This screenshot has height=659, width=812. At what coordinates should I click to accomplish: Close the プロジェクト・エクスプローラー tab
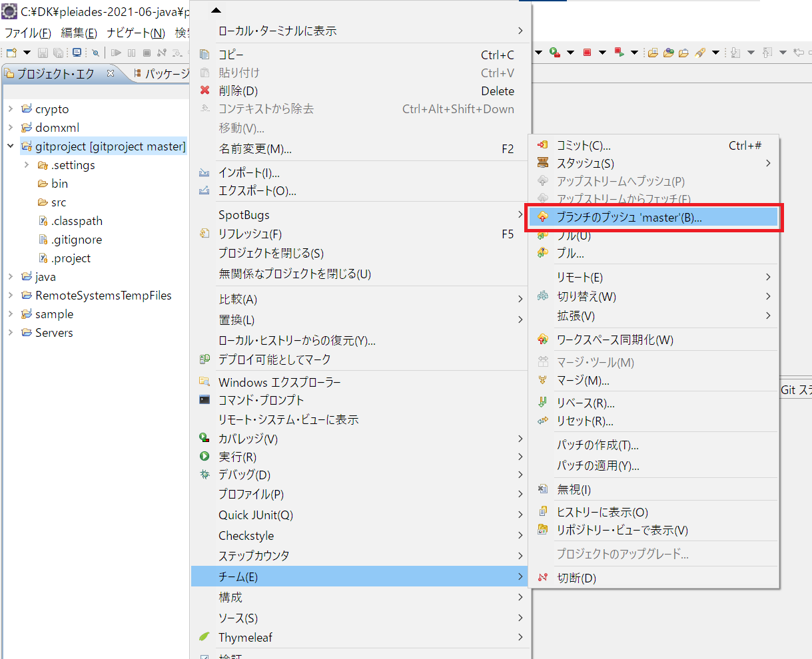111,73
